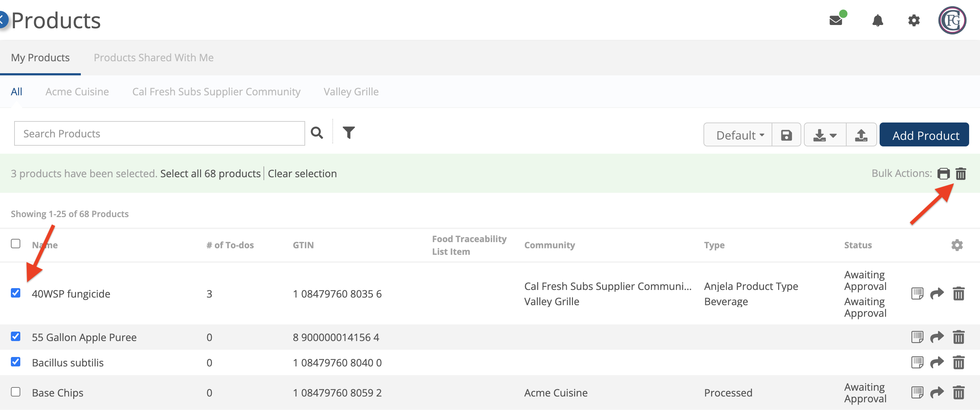Click the bulk delete trash icon
Image resolution: width=980 pixels, height=411 pixels.
960,174
